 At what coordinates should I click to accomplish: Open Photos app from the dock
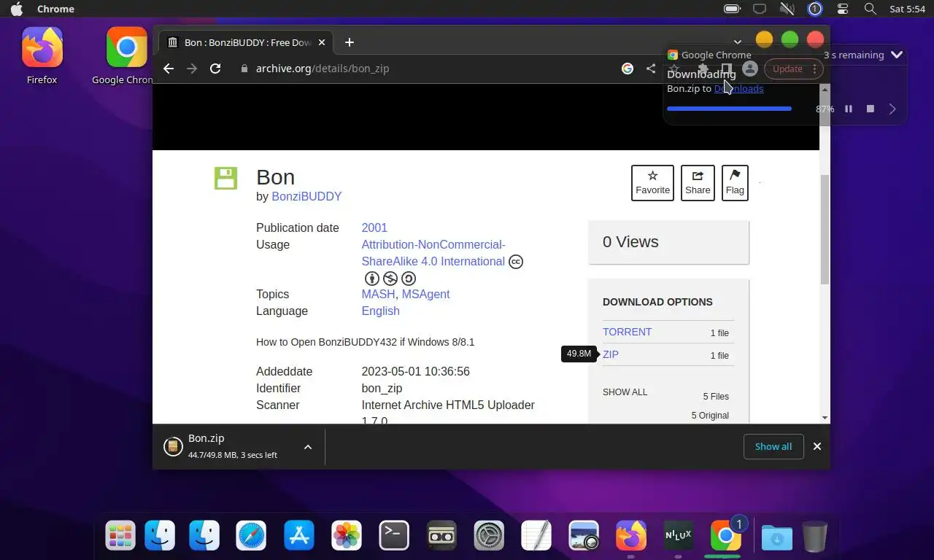[347, 537]
